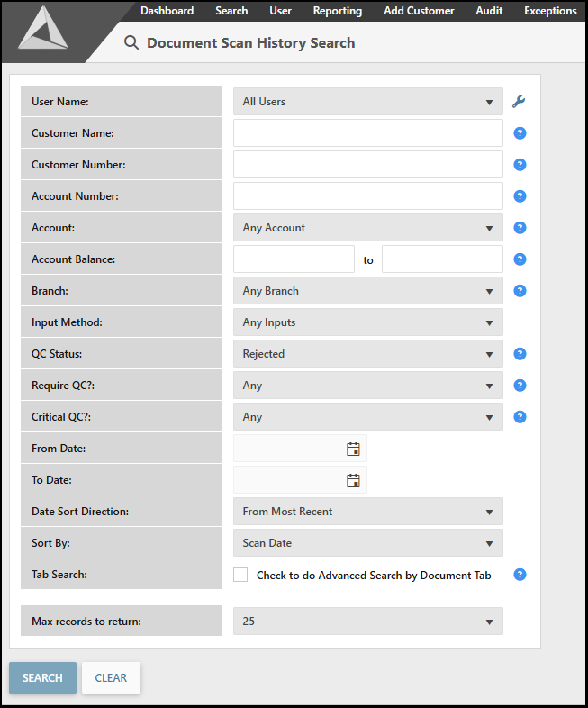The width and height of the screenshot is (588, 708).
Task: View help for Tab Search option
Action: [520, 575]
